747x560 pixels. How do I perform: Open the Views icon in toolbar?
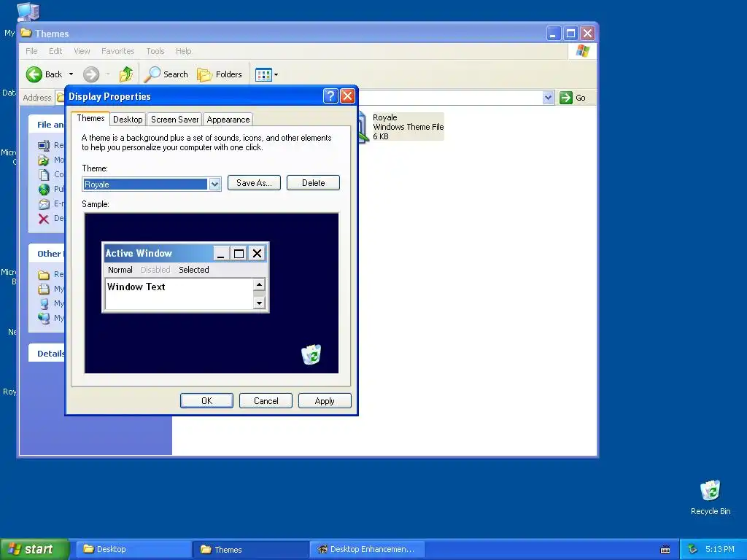click(x=263, y=75)
